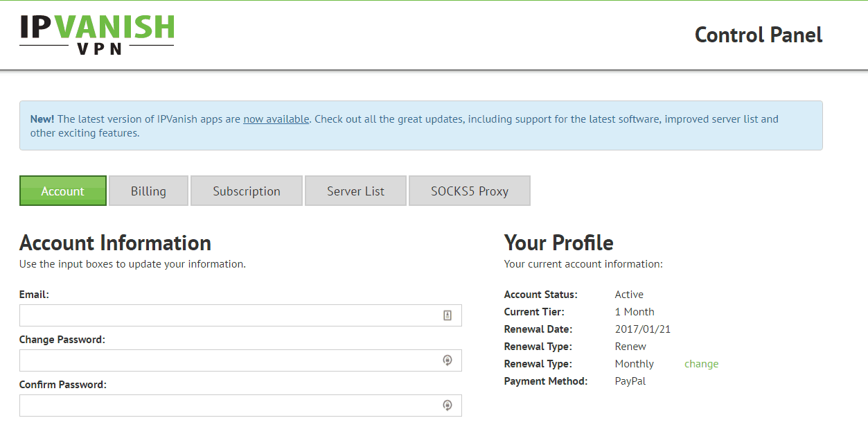The height and width of the screenshot is (427, 868).
Task: Open the Server List tab
Action: [355, 191]
